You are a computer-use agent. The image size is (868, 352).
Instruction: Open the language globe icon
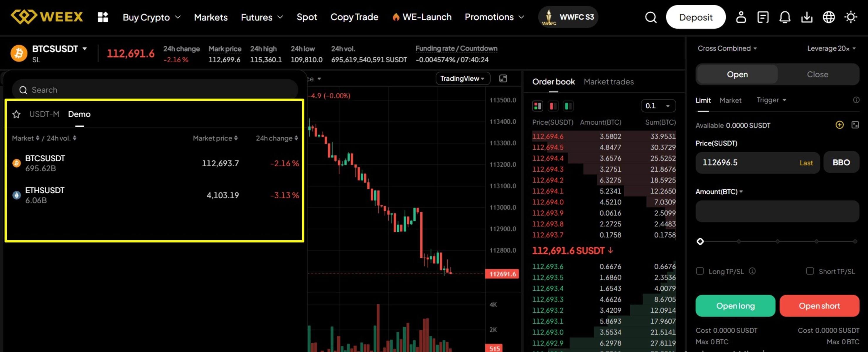[x=829, y=17]
